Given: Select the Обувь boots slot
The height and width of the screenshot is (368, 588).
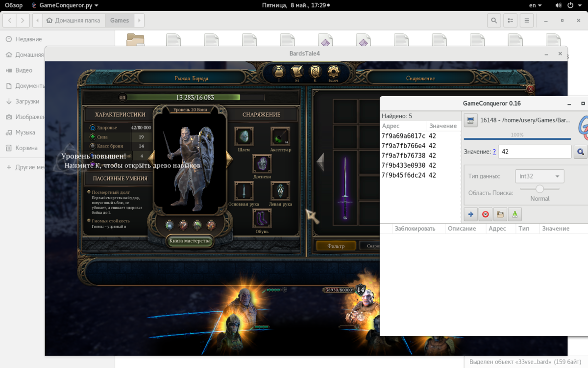Looking at the screenshot, I should 262,218.
